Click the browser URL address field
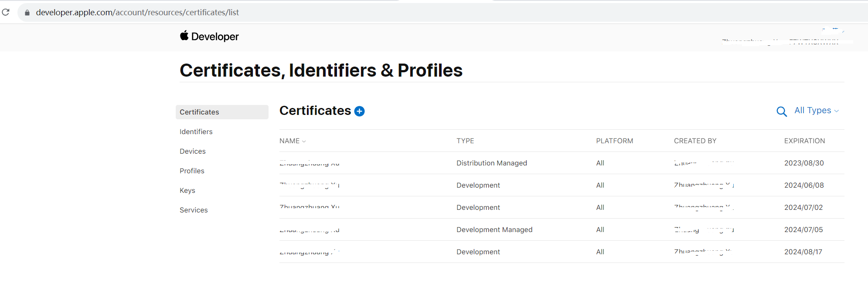868x293 pixels. 349,13
